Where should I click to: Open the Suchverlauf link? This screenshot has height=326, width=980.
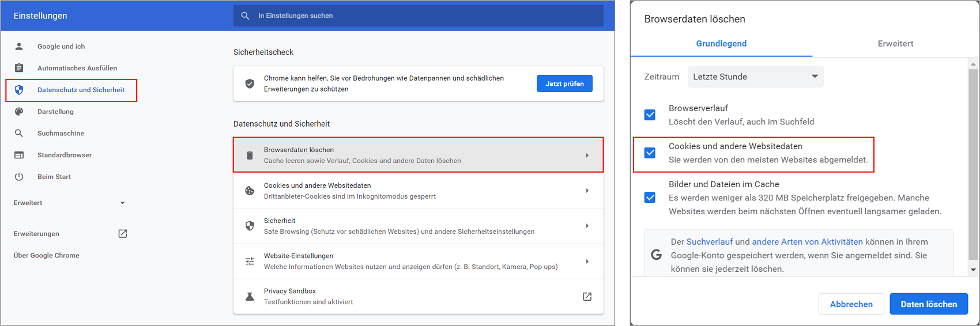click(x=710, y=242)
